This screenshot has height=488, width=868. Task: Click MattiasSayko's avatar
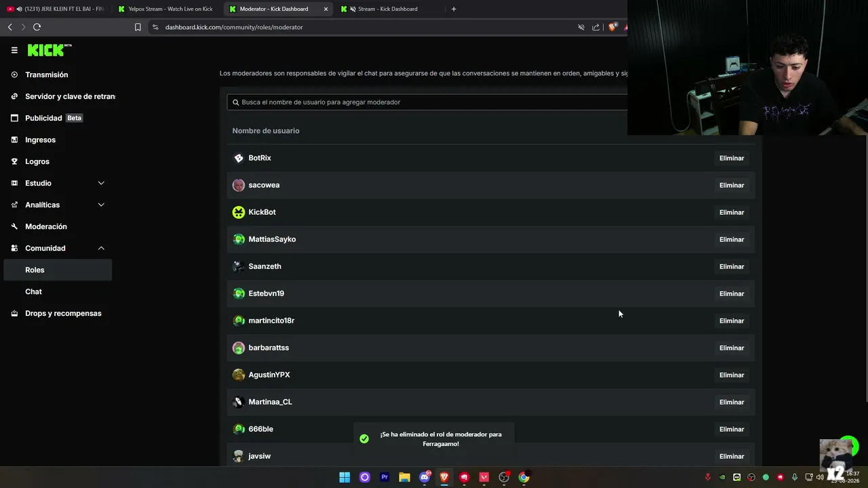point(239,239)
